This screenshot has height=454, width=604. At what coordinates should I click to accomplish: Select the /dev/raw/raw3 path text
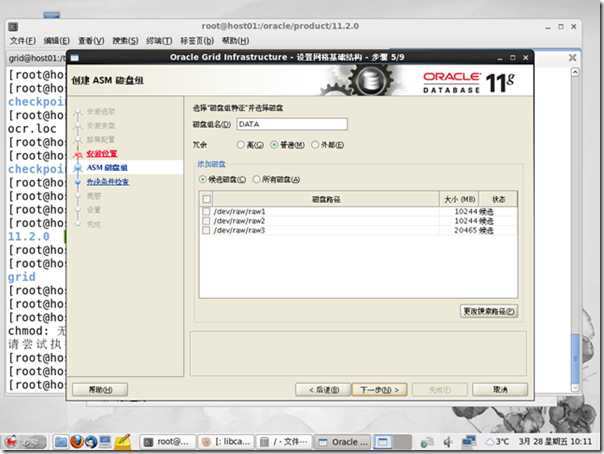tap(240, 230)
